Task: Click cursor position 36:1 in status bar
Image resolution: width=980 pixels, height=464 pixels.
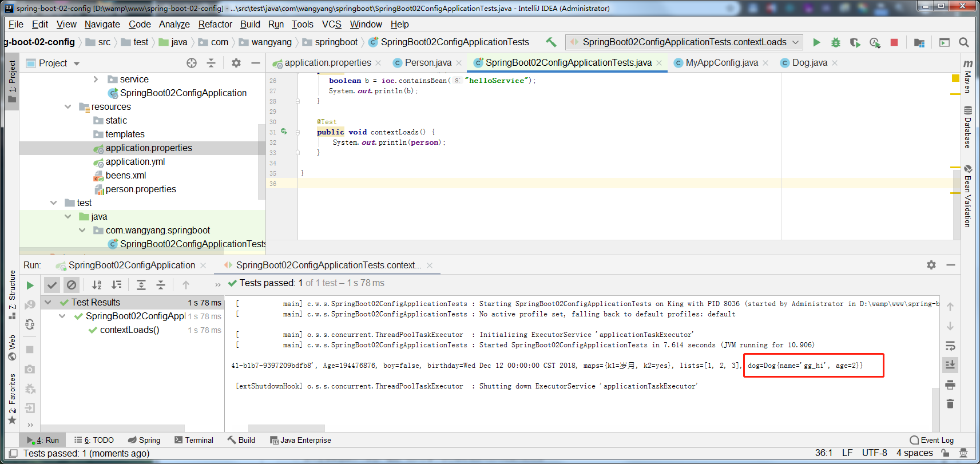Action: point(824,453)
